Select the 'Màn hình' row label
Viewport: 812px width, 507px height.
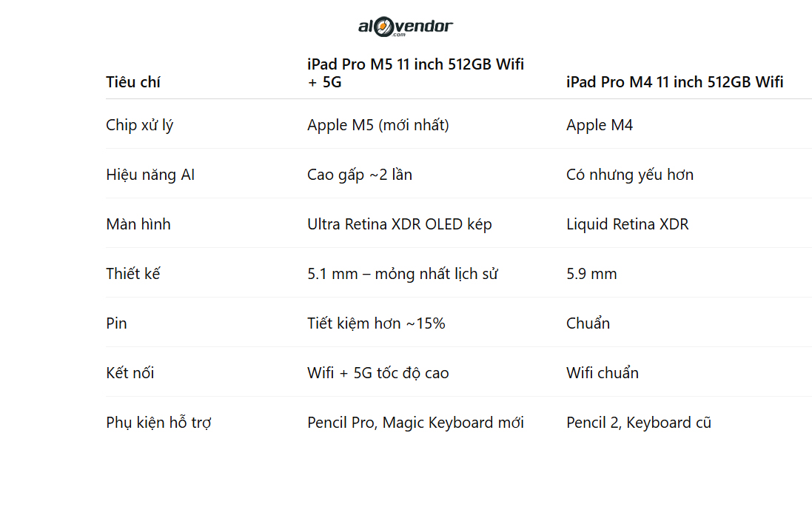click(138, 224)
